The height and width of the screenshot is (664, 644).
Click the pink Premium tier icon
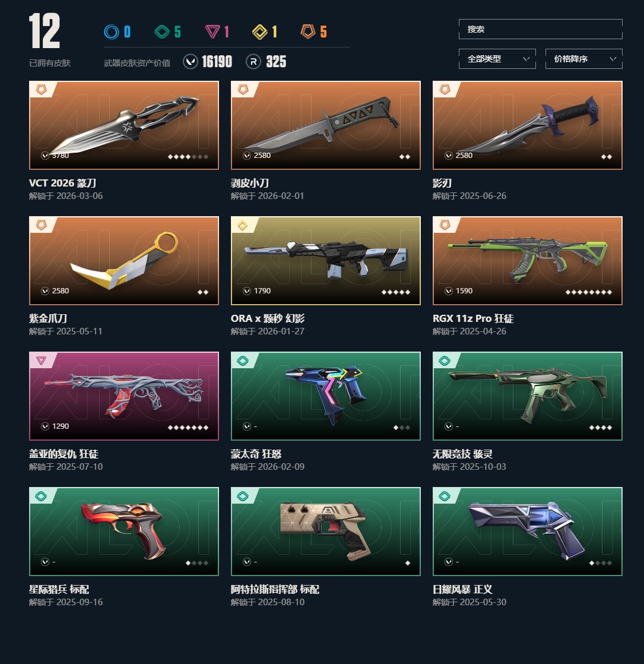[x=212, y=31]
